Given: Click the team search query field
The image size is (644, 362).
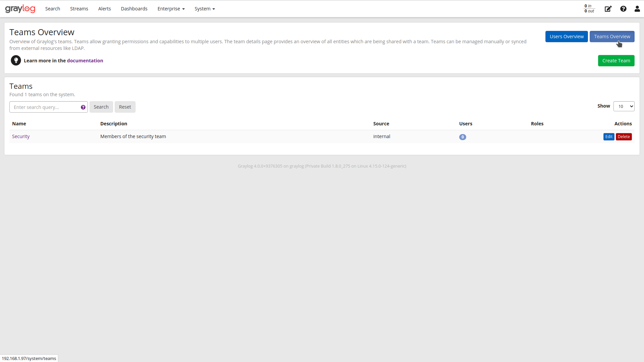Looking at the screenshot, I should point(44,107).
